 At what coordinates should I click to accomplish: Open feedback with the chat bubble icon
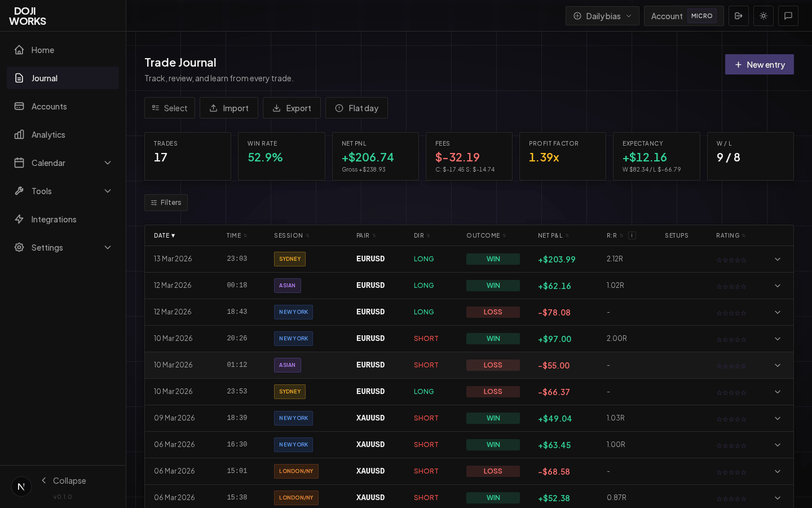click(x=788, y=16)
